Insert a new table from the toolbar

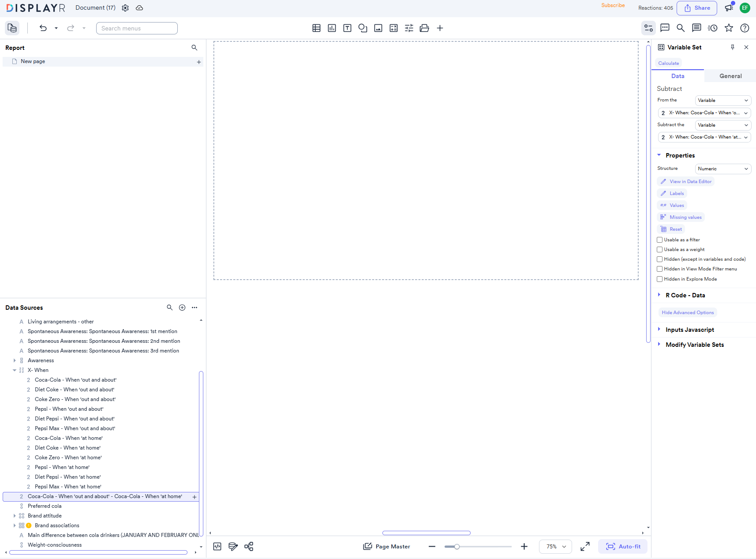(x=317, y=28)
